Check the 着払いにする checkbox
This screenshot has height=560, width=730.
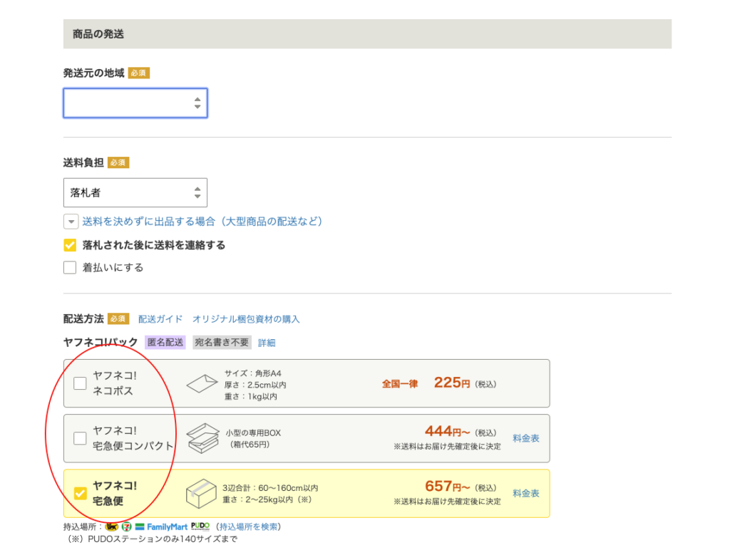pyautogui.click(x=70, y=267)
